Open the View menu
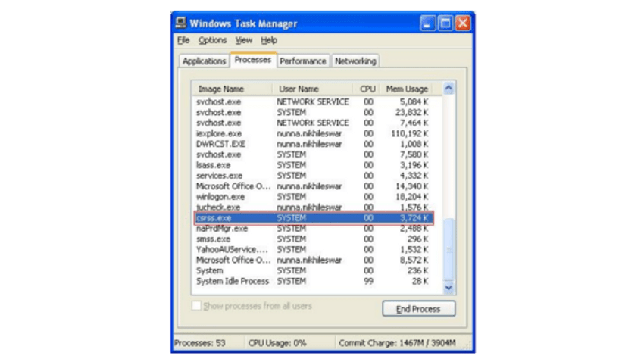This screenshot has height=362, width=644. 243,40
